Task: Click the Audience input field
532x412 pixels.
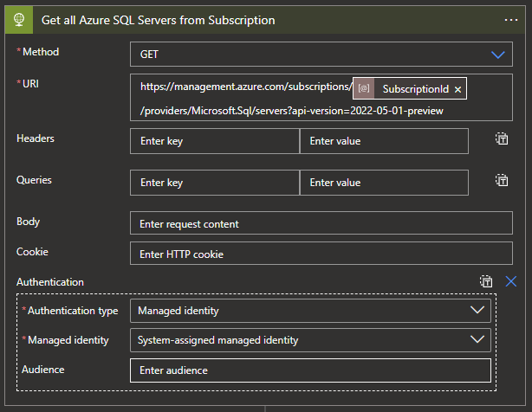Action: [x=310, y=370]
